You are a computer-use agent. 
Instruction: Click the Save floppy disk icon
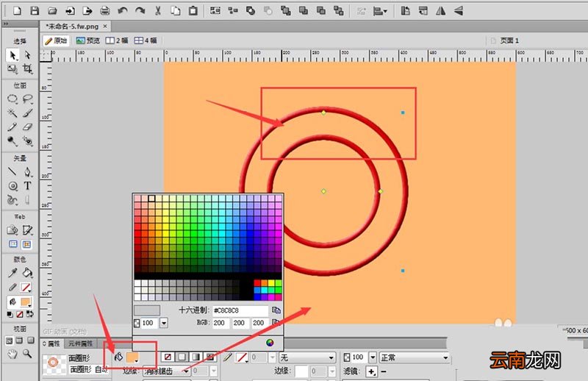click(x=35, y=11)
